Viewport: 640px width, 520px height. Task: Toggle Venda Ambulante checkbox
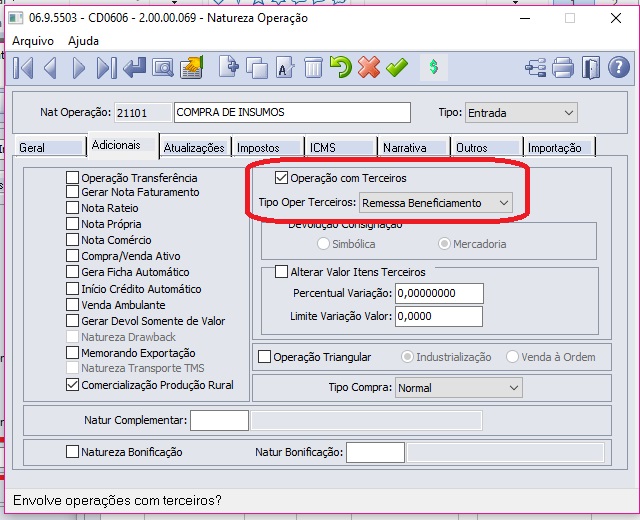pos(72,305)
